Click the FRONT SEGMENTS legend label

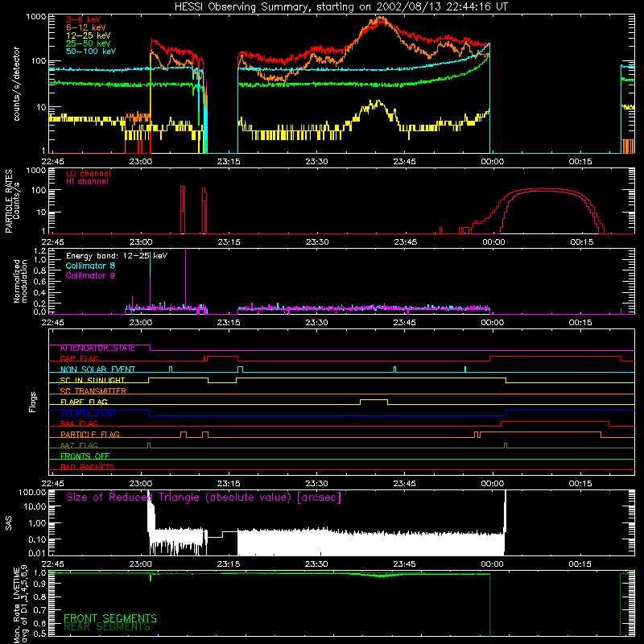(x=110, y=618)
